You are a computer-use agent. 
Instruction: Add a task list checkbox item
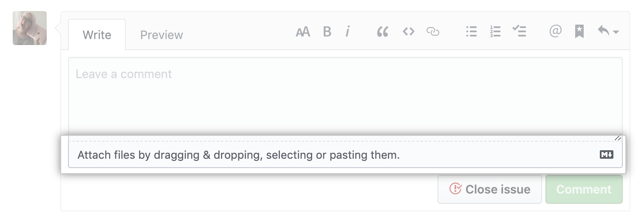(x=519, y=31)
